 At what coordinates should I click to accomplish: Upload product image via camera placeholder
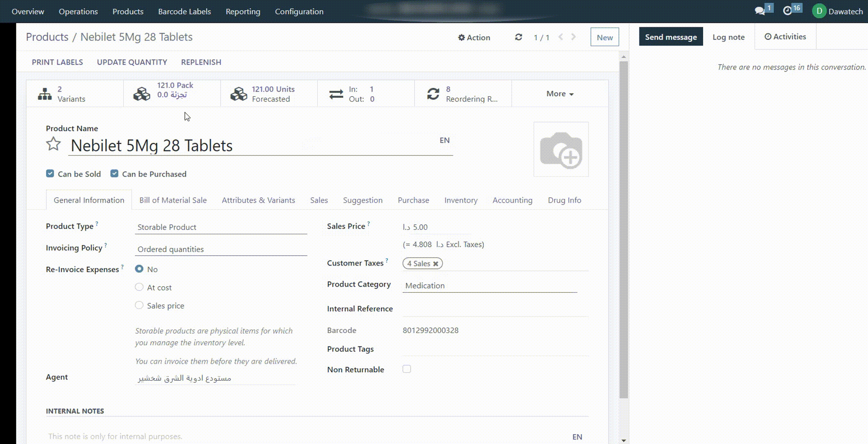point(561,149)
